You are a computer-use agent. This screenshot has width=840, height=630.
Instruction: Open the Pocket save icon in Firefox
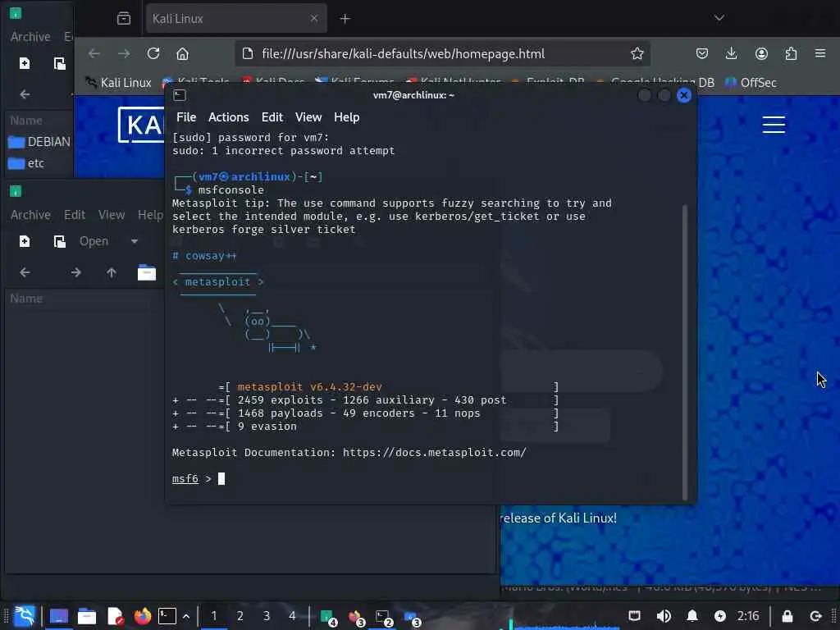pos(702,53)
